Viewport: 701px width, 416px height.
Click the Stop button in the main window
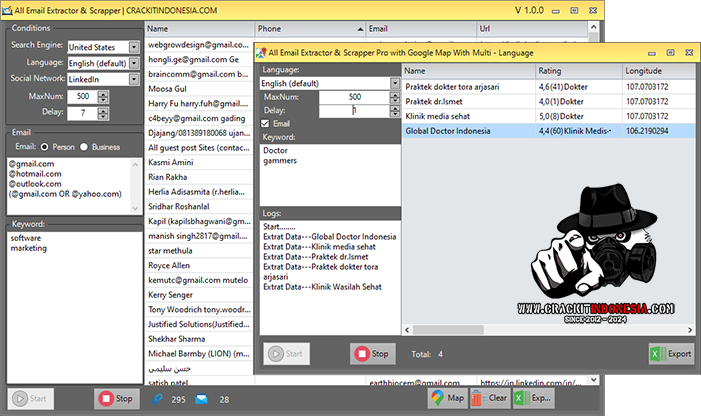click(x=117, y=398)
